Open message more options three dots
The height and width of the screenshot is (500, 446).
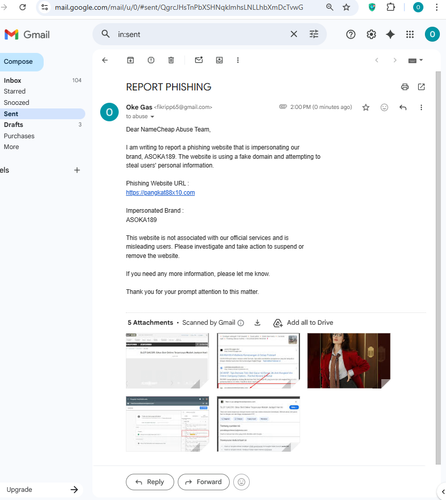click(421, 107)
